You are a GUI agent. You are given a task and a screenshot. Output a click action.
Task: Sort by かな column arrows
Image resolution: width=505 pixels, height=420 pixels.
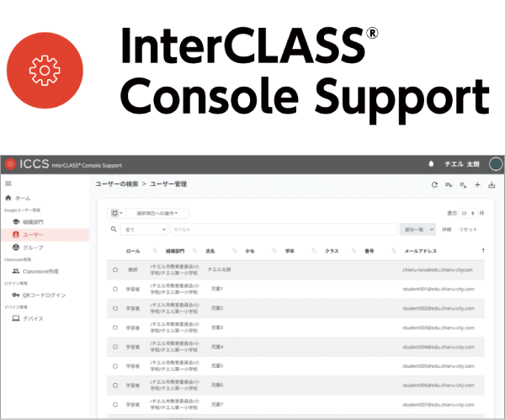pyautogui.click(x=274, y=251)
